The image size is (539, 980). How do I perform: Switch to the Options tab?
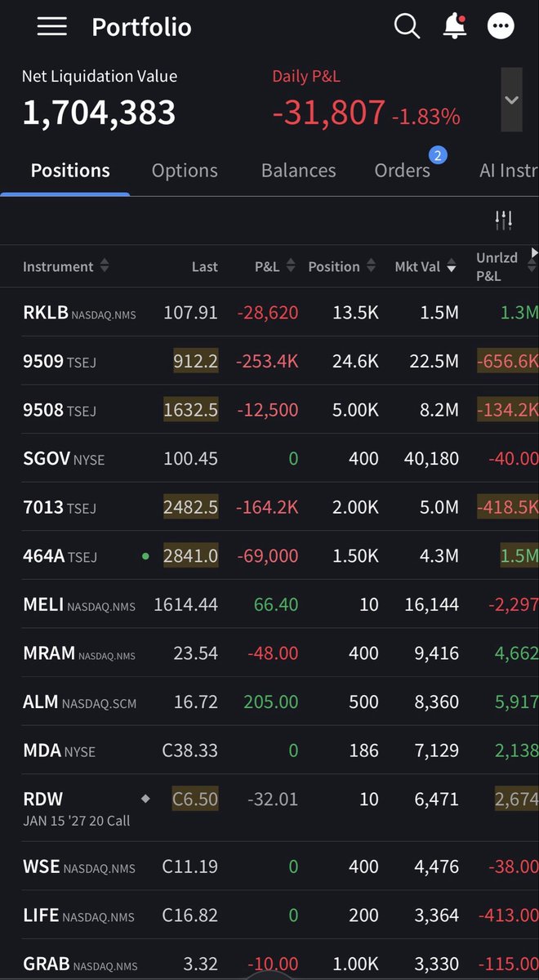point(185,171)
